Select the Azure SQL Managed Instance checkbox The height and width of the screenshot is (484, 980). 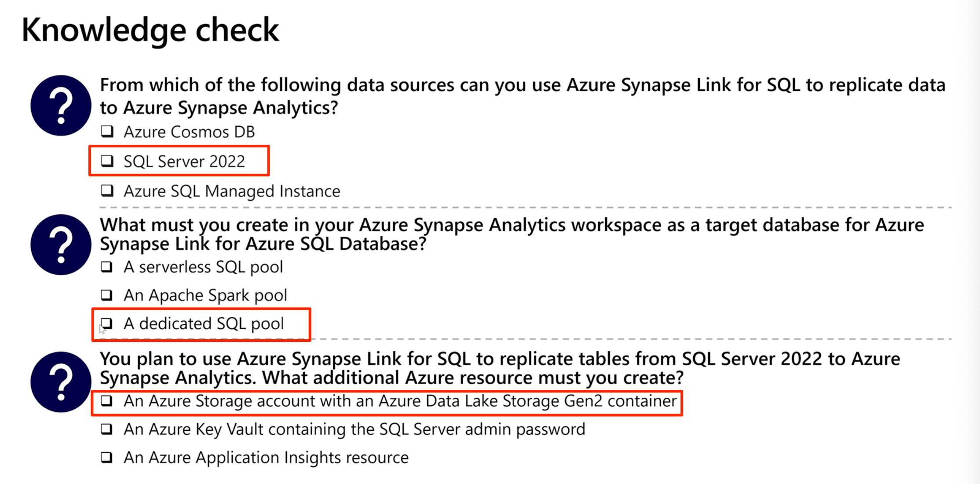[x=107, y=191]
